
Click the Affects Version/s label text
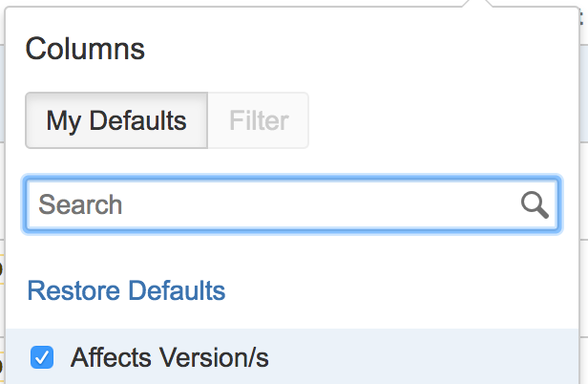pos(170,357)
